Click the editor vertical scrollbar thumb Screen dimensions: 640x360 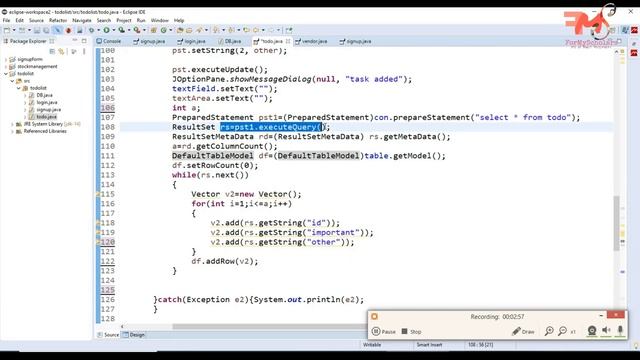(x=616, y=223)
